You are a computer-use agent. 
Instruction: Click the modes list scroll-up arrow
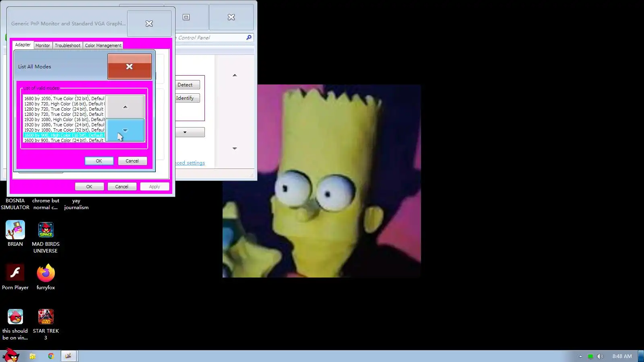[x=125, y=107]
